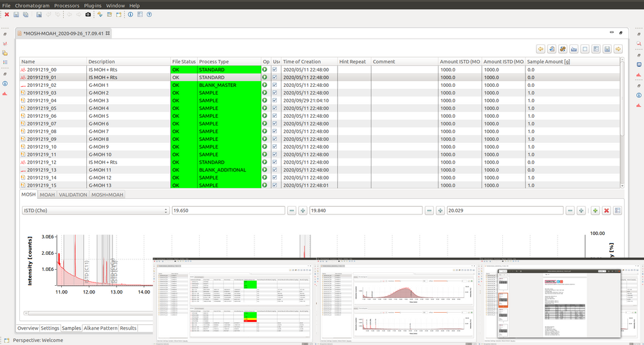Image resolution: width=644 pixels, height=345 pixels.
Task: Open the Settings bottom tab
Action: coord(50,328)
